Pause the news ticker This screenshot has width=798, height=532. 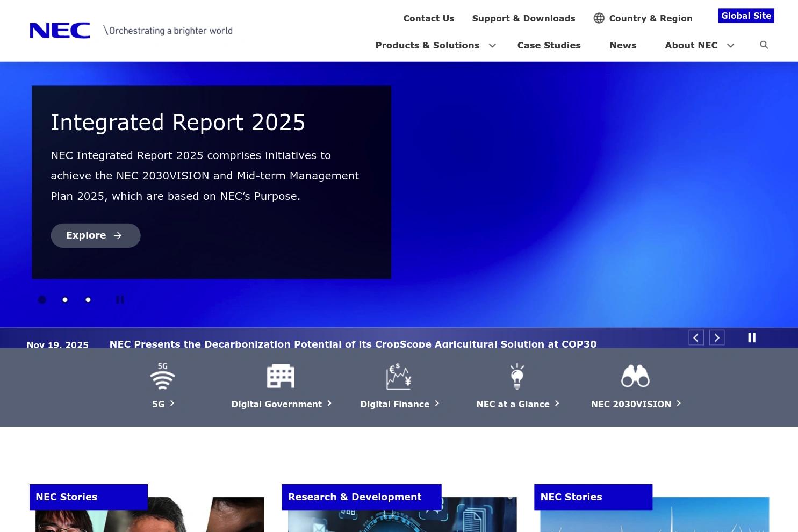[x=752, y=337]
